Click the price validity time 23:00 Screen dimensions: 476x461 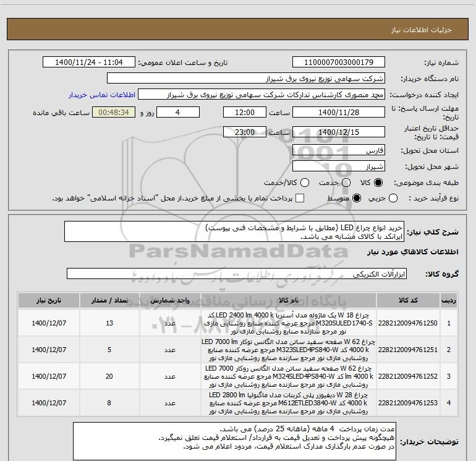[245, 132]
